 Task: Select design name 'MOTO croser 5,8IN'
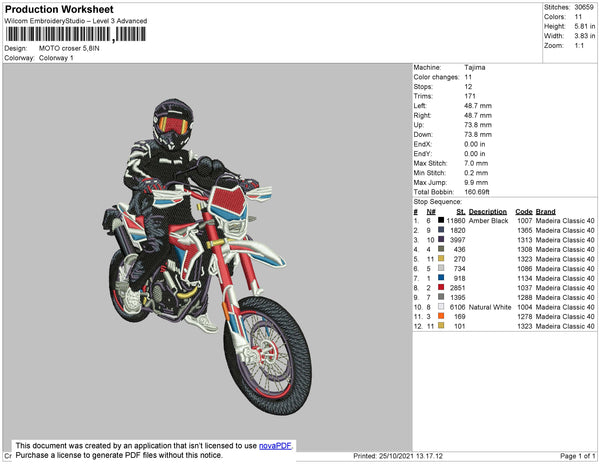click(69, 49)
